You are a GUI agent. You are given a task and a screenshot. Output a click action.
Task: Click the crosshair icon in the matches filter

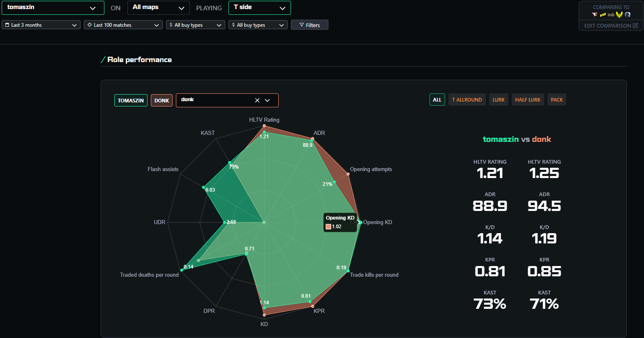[x=90, y=25]
